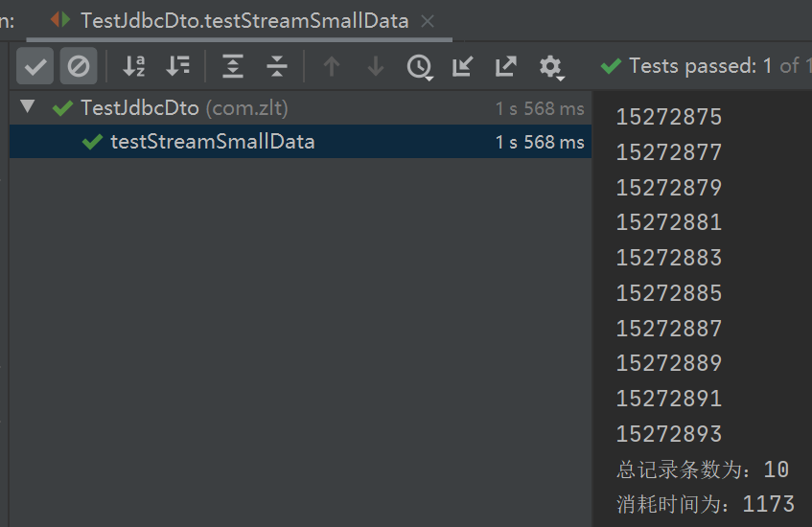Click green check beside testStreamSmallData
Screen dimensions: 812x527
92,142
